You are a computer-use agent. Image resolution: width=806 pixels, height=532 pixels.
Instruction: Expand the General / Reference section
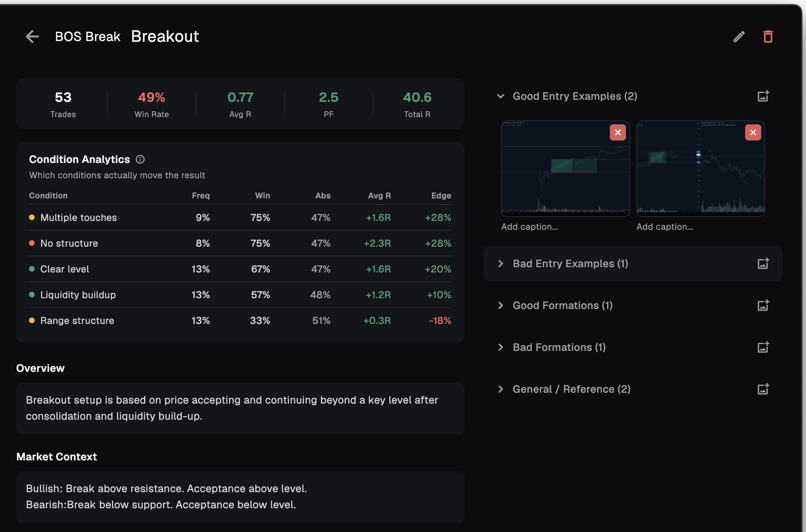(x=500, y=389)
